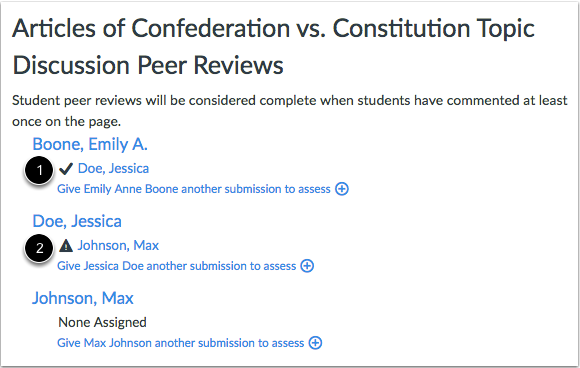Open the Johnson, Max student heading link
The width and height of the screenshot is (580, 368).
coord(82,298)
